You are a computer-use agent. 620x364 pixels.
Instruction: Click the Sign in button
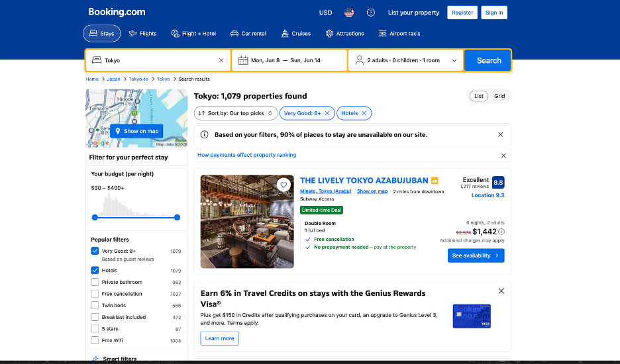coord(494,13)
